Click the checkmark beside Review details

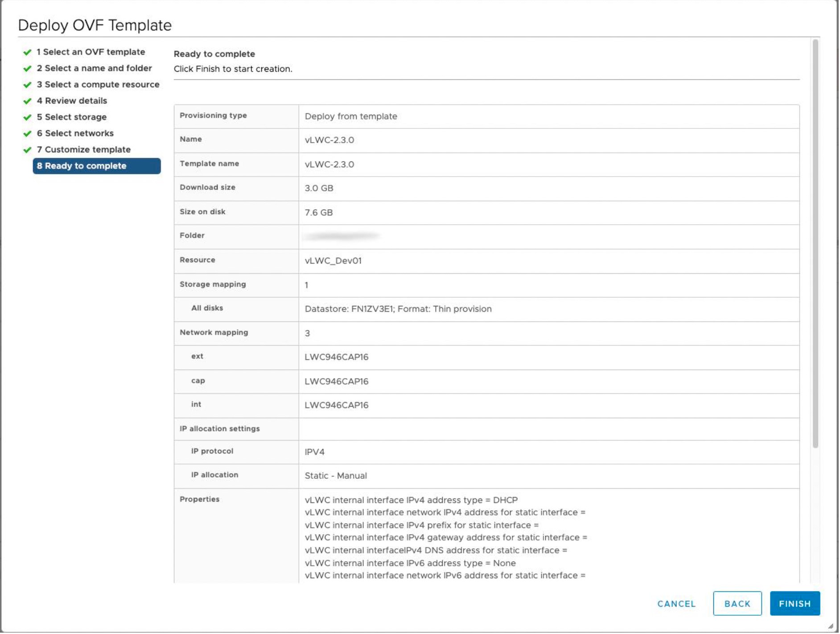(26, 101)
